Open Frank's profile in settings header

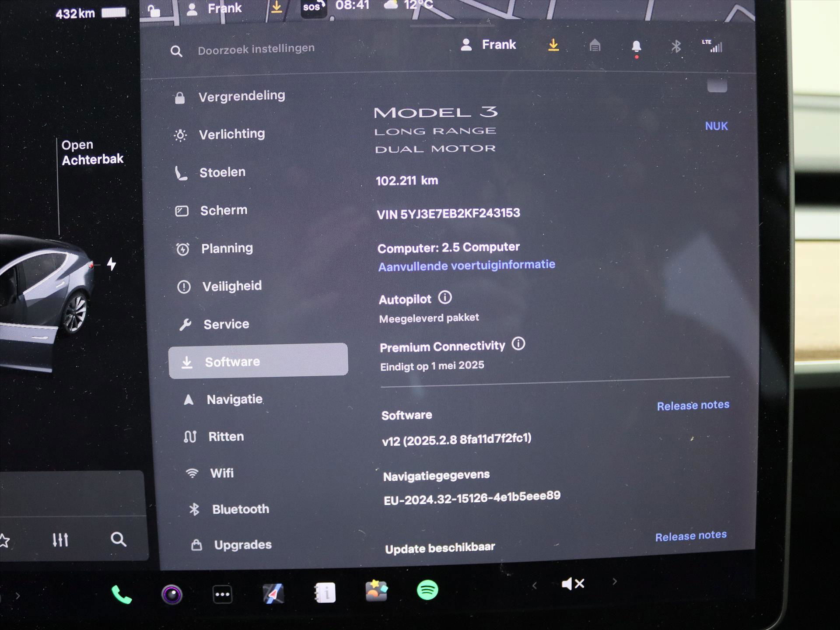[488, 45]
